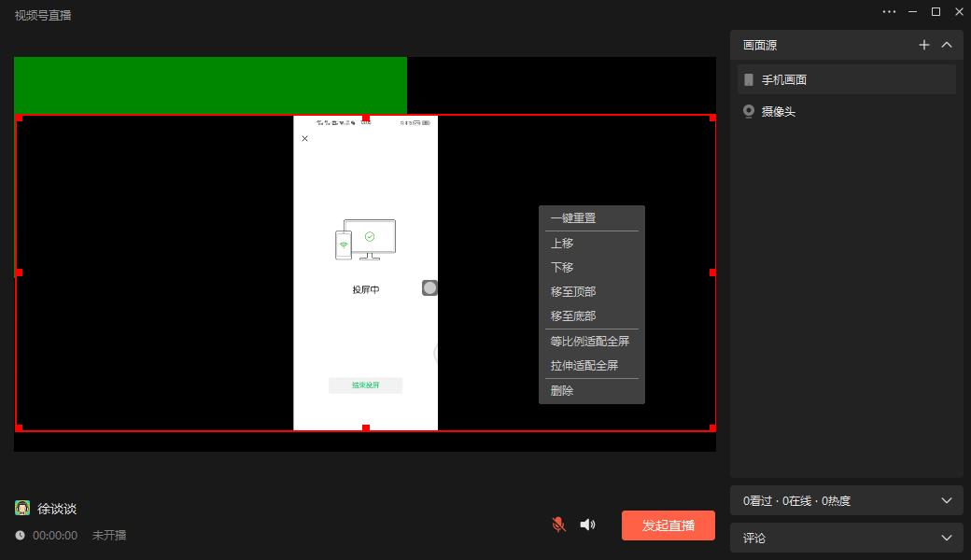Add a new source with the plus icon
Viewport: 971px width, 560px height.
[x=923, y=45]
